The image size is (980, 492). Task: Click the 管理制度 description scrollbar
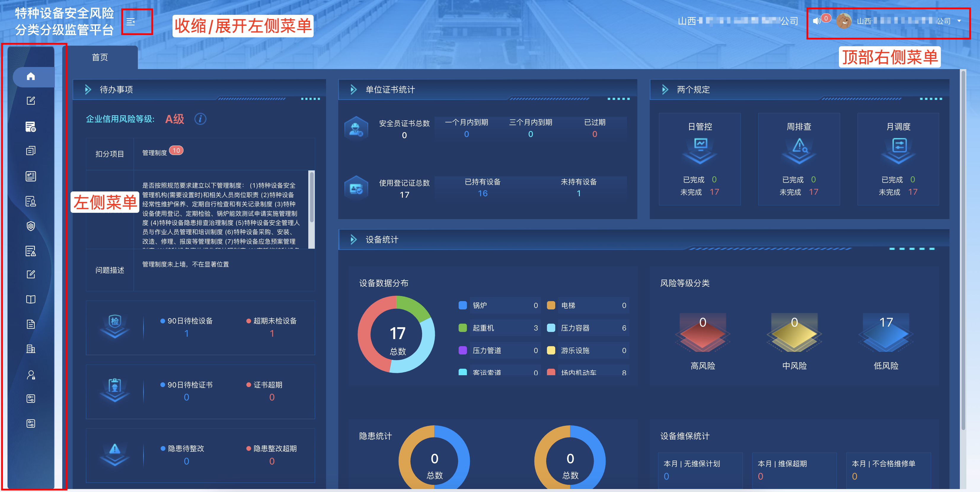pyautogui.click(x=312, y=198)
